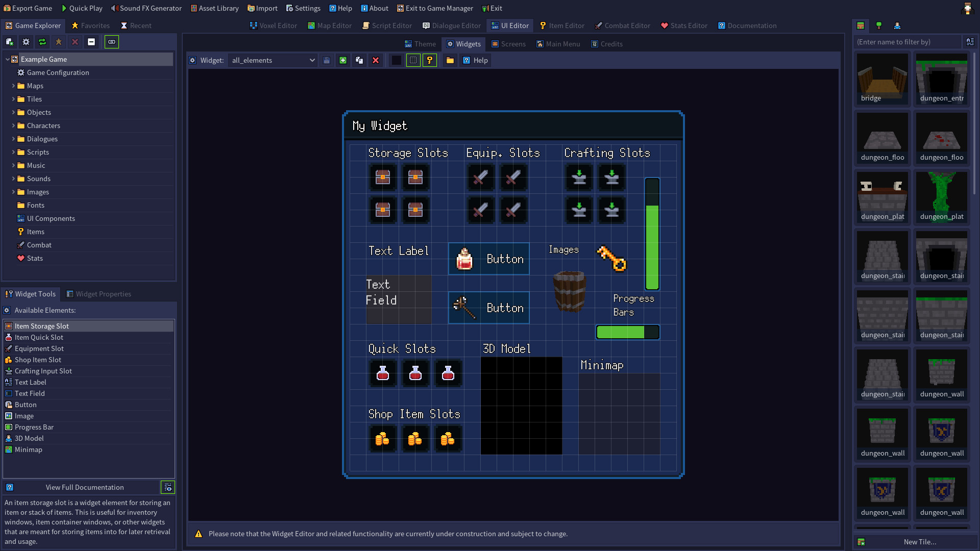Screen dimensions: 980x551
Task: Open the Stats Editor
Action: tap(684, 26)
